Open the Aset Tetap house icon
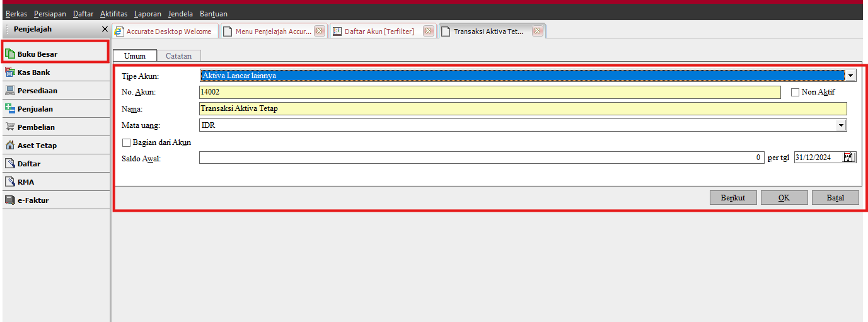 tap(10, 146)
